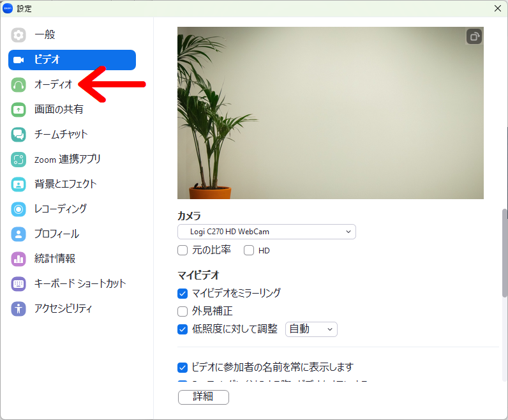Uncheck マイビデオをミラーリング
The image size is (508, 420).
pos(183,294)
